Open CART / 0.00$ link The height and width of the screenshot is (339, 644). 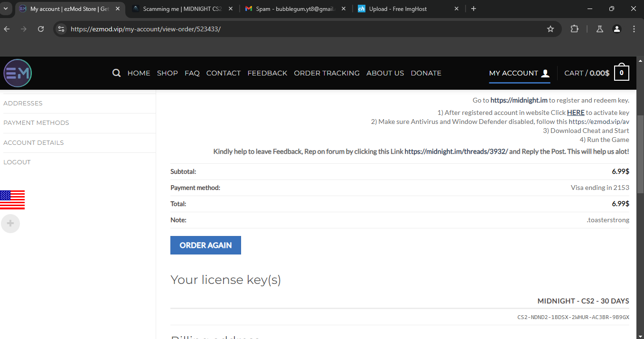pyautogui.click(x=587, y=73)
